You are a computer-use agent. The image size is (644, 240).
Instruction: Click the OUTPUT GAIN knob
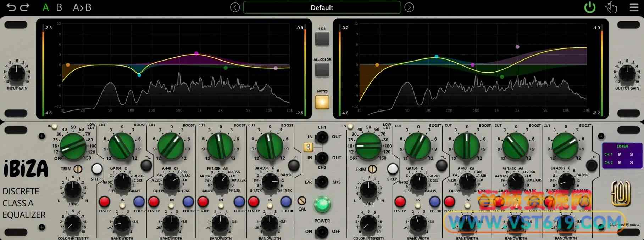[627, 73]
